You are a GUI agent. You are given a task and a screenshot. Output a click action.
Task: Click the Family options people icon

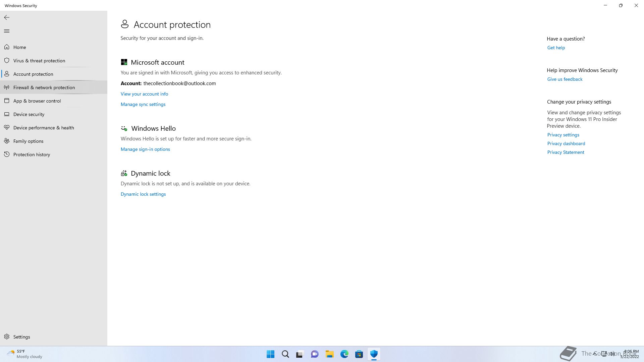(x=7, y=141)
